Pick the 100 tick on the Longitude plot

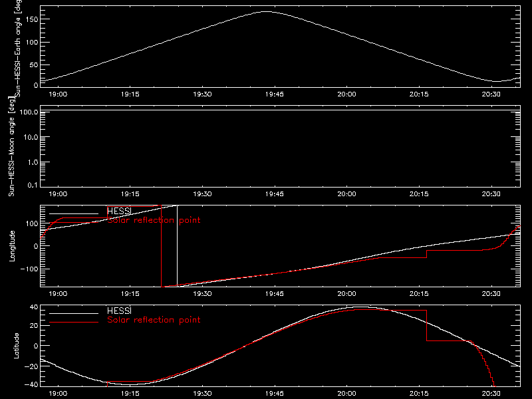[x=32, y=223]
